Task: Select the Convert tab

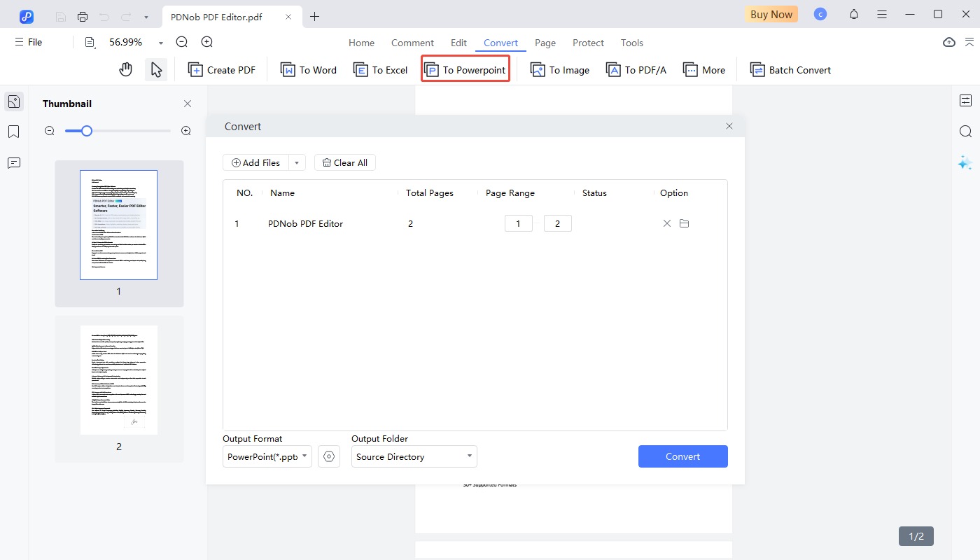Action: pyautogui.click(x=500, y=43)
